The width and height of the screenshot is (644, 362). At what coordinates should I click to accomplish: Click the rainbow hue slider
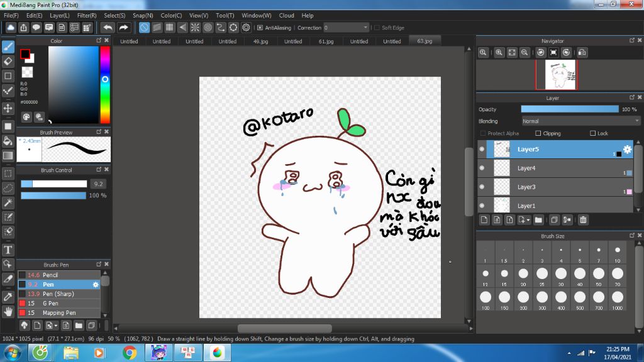[x=105, y=85]
